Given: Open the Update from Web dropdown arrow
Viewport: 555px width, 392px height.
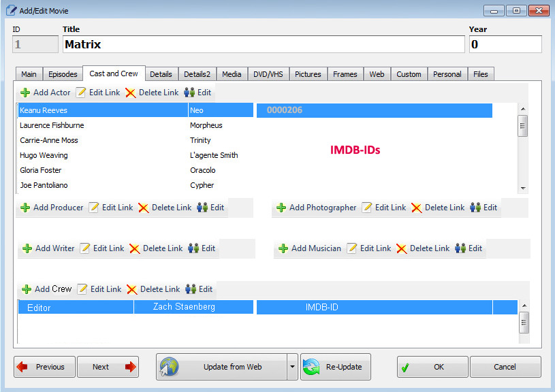Looking at the screenshot, I should tap(292, 367).
